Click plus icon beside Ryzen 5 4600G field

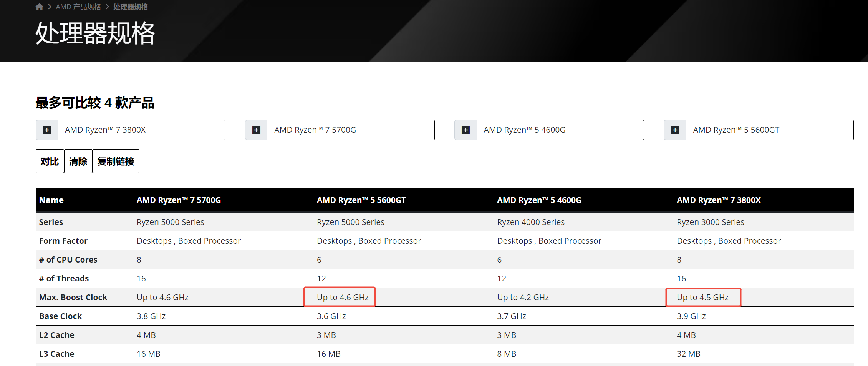click(x=465, y=130)
